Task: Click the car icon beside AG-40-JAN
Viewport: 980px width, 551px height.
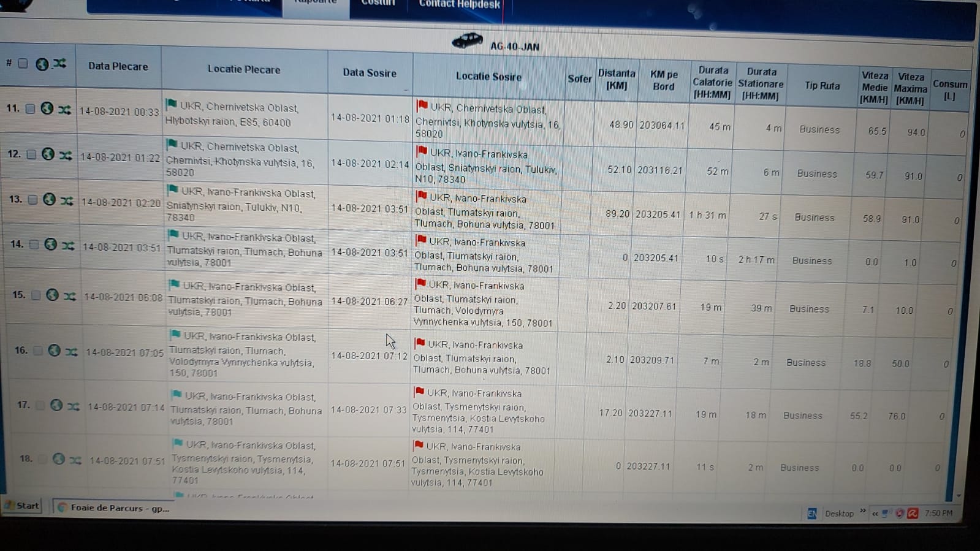Action: coord(467,41)
